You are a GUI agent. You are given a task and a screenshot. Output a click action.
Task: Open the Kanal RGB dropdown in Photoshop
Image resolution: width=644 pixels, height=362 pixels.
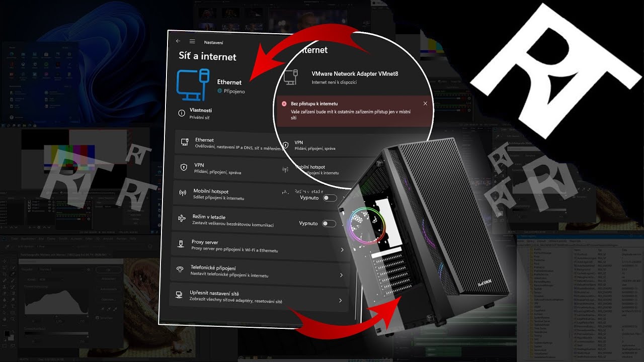point(51,280)
